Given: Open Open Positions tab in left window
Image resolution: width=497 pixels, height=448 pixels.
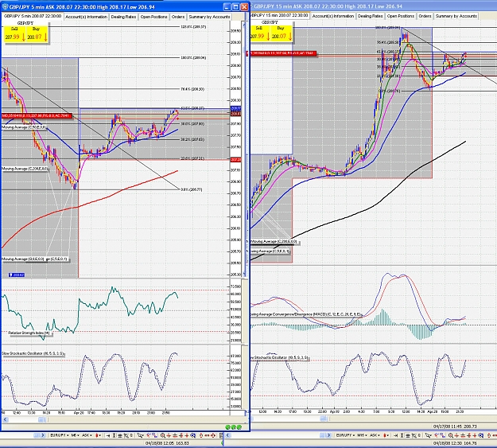Looking at the screenshot, I should click(153, 17).
